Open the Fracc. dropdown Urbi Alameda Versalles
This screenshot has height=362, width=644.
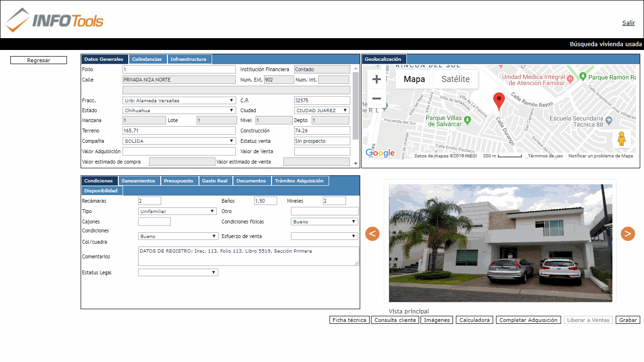pyautogui.click(x=179, y=100)
